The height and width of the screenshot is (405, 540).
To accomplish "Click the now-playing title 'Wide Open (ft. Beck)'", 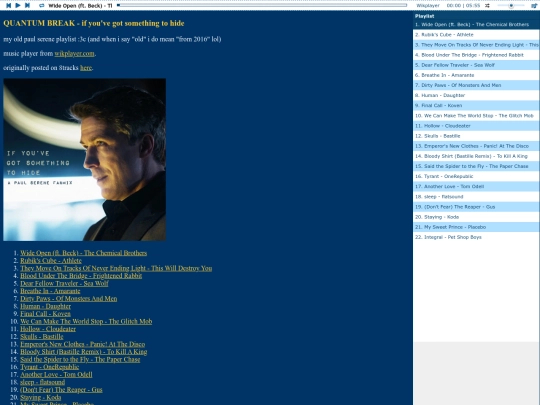I will [80, 6].
